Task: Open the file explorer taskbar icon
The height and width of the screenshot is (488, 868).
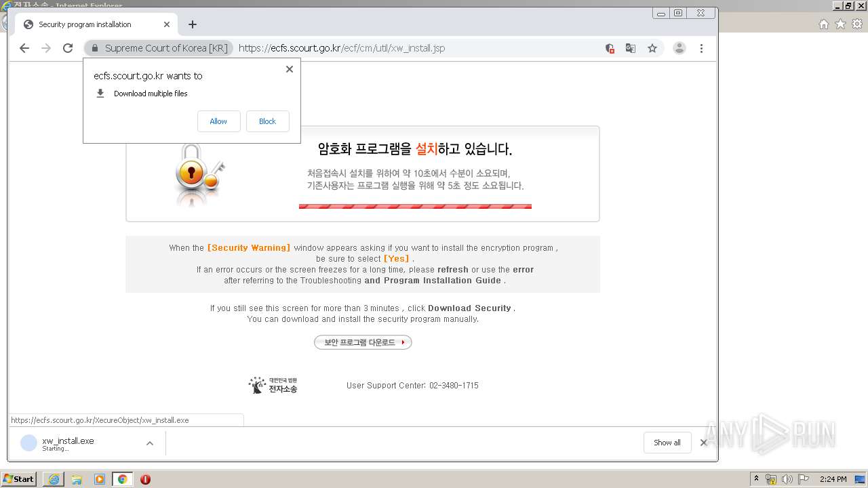Action: 77,479
